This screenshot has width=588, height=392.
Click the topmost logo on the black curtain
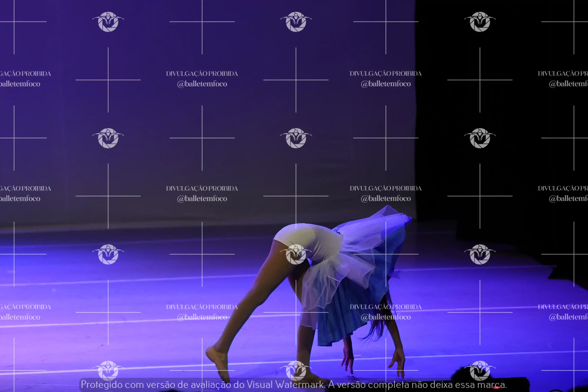coord(480,22)
